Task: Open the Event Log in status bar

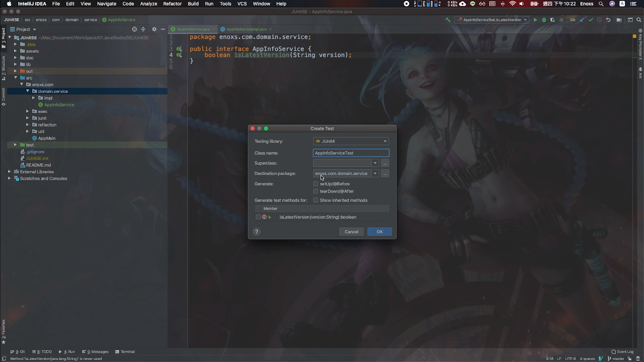Action: tap(622, 352)
